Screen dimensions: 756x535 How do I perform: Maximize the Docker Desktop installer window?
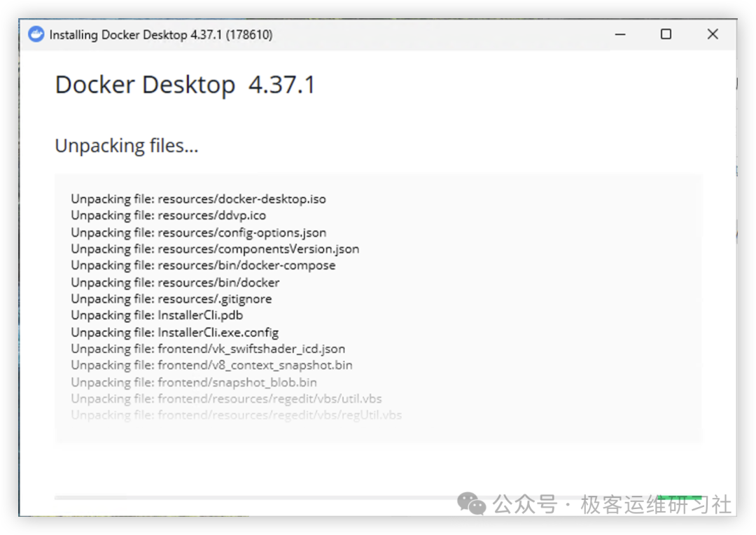pos(666,34)
